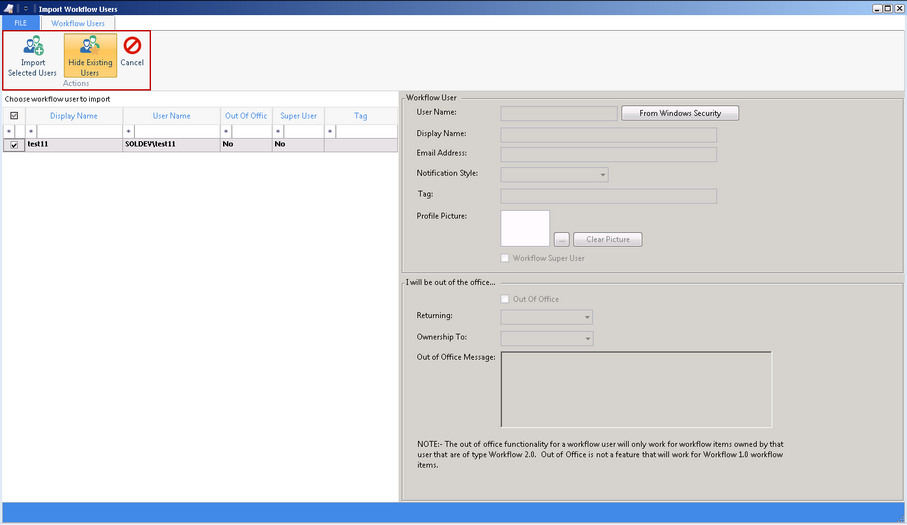Click first filter cell under checkbox column

[x=14, y=132]
